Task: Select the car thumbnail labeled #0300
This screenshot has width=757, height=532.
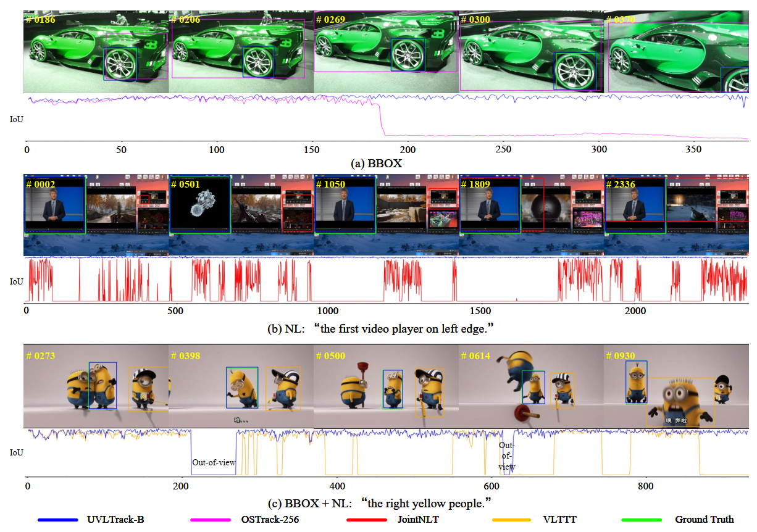Action: [x=531, y=52]
